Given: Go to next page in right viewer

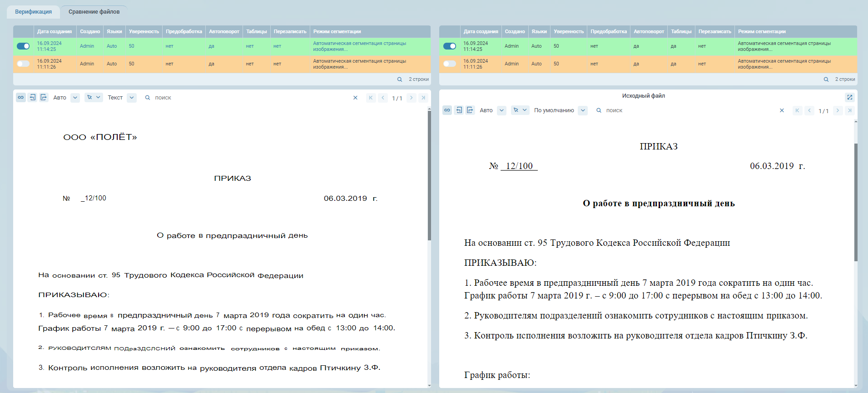Looking at the screenshot, I should tap(838, 110).
